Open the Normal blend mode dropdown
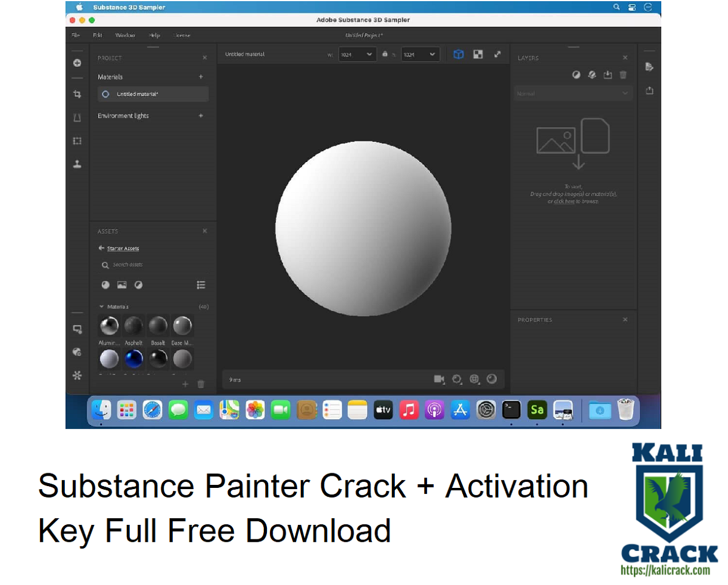 click(573, 93)
